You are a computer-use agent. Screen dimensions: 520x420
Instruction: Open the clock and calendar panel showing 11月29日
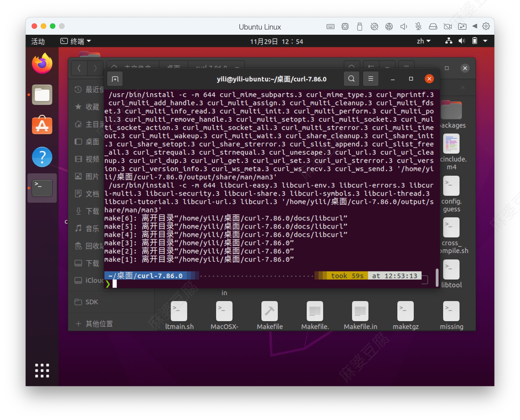276,41
